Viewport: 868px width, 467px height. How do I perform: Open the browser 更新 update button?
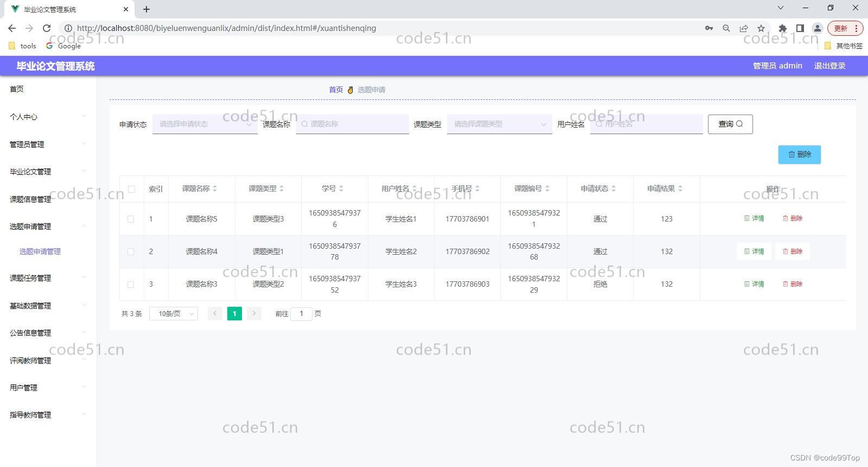click(845, 28)
